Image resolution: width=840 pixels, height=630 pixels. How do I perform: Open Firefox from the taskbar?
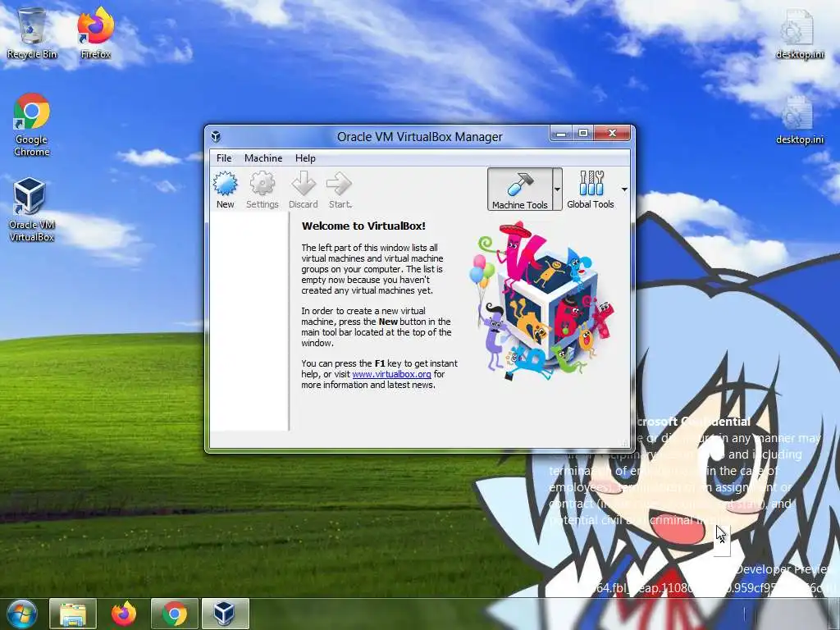124,614
